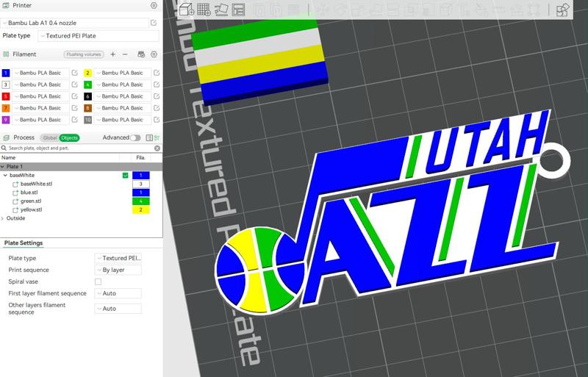Viewport: 588px width, 377px height.
Task: Edit the filament 7 preset
Action: point(75,107)
